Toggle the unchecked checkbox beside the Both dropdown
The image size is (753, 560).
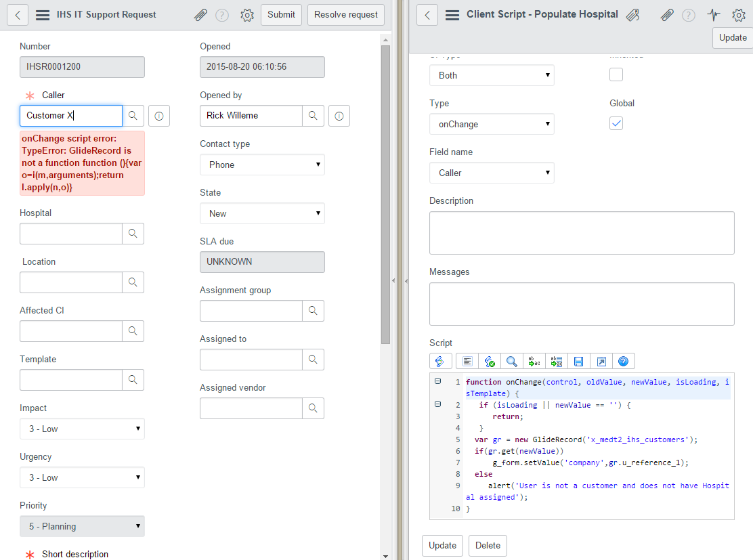coord(616,74)
